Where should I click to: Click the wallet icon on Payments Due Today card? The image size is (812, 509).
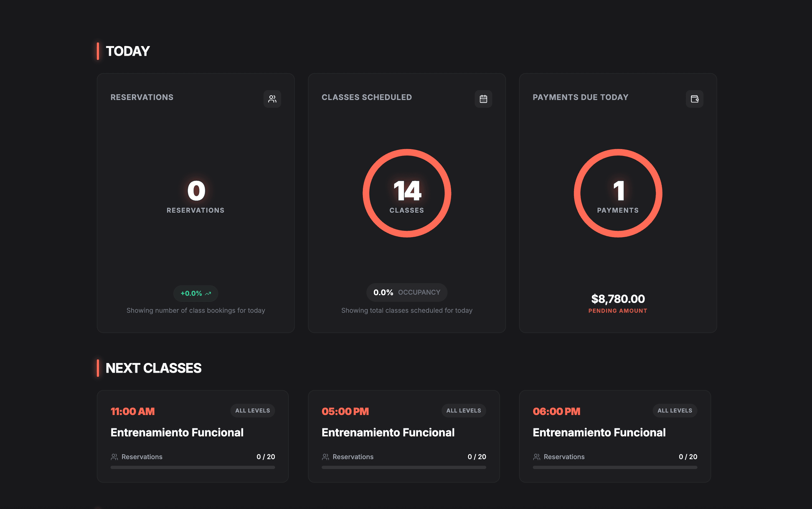coord(694,99)
